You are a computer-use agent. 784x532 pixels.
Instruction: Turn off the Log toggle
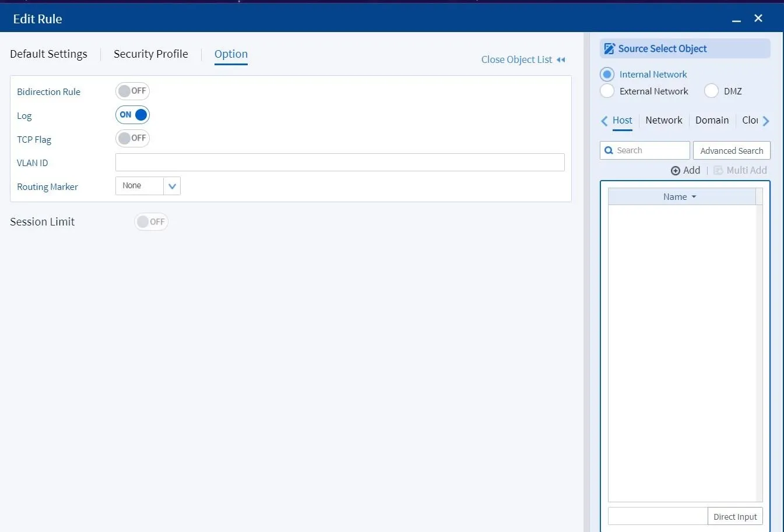[x=132, y=115]
